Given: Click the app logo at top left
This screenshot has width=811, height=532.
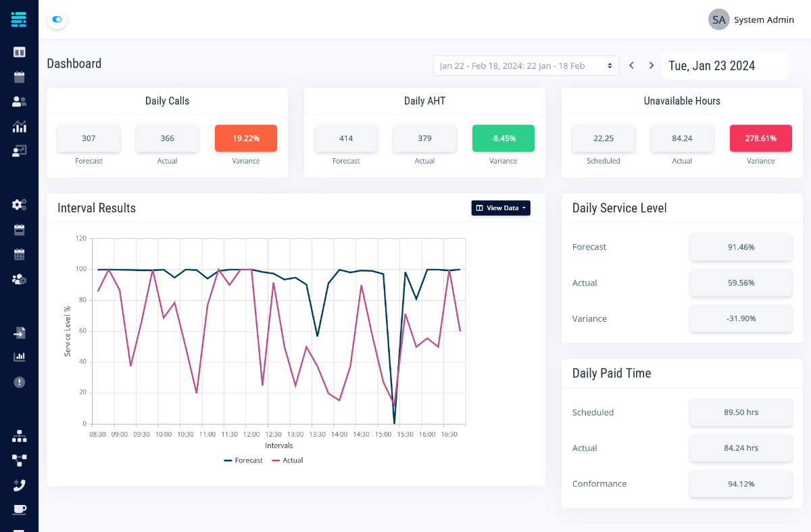Looking at the screenshot, I should point(19,19).
